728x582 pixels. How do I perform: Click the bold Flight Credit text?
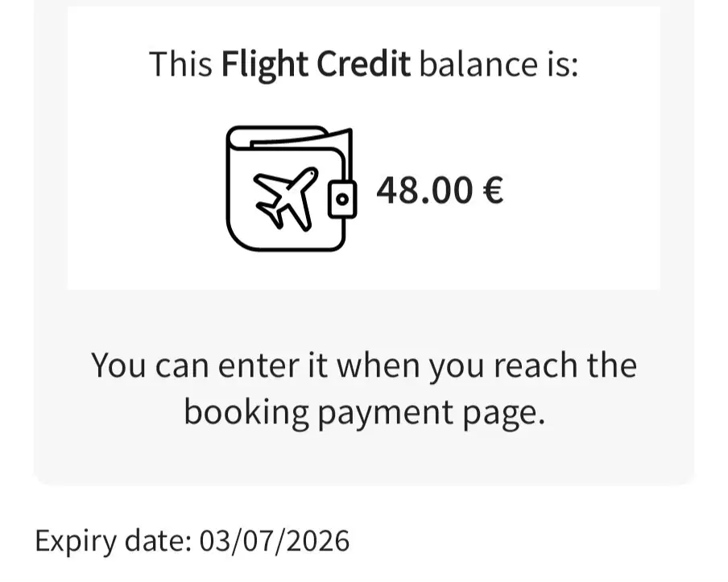point(316,64)
